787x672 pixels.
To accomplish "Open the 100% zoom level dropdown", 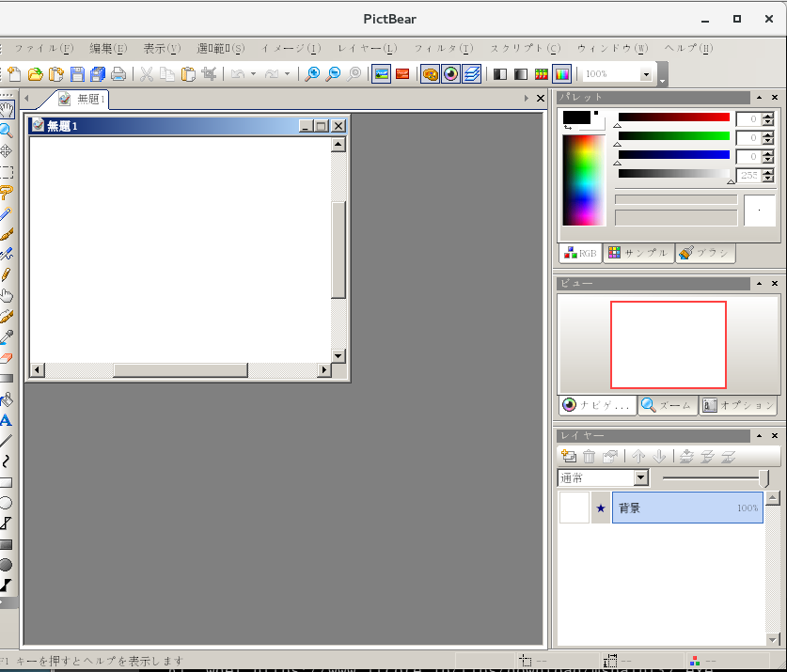I will coord(646,74).
